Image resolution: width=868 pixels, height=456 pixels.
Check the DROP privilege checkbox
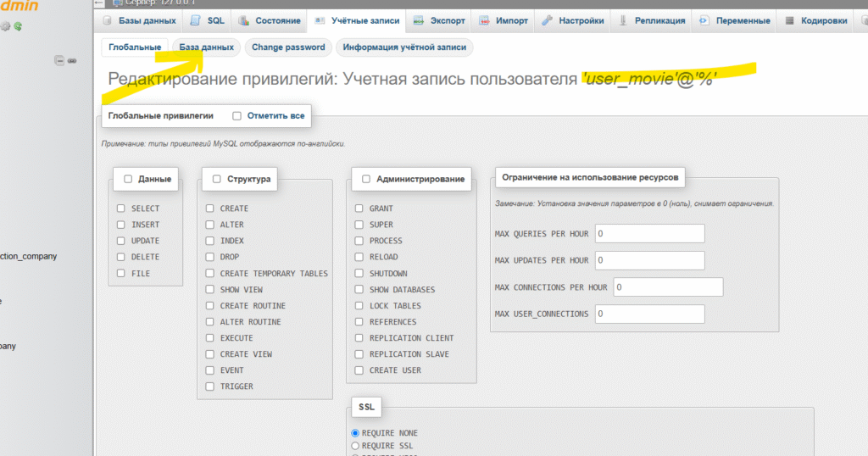tap(210, 257)
